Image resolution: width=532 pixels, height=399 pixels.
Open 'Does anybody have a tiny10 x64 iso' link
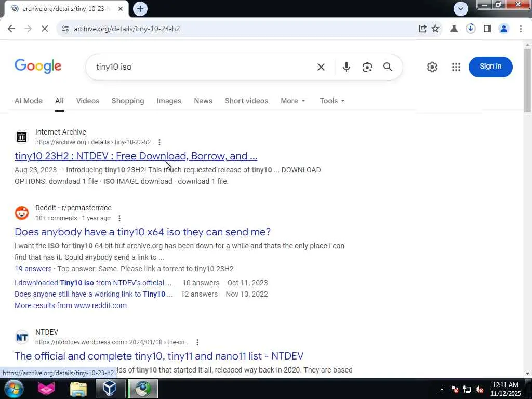point(142,232)
